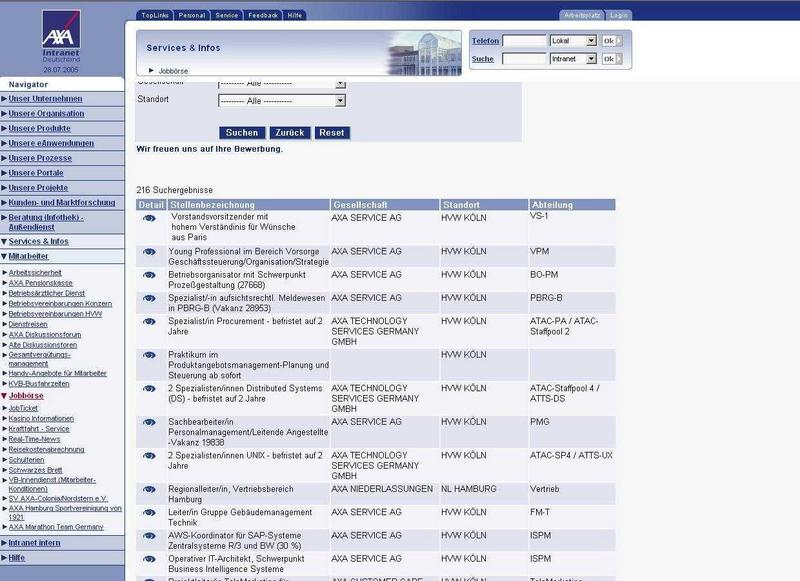Open Intranet intern in Navigator
Image resolution: width=800 pixels, height=581 pixels.
[x=34, y=543]
